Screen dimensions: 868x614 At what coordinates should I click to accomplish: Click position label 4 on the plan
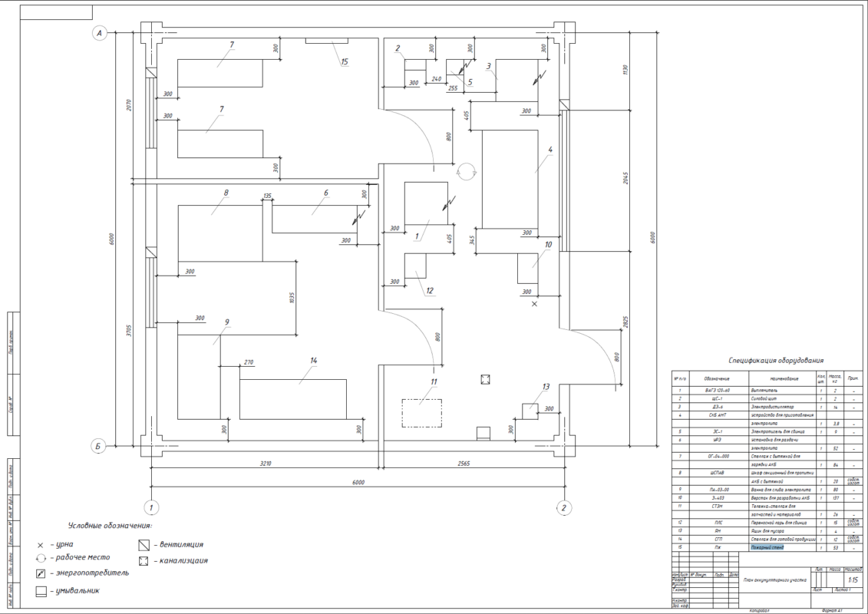pos(550,150)
